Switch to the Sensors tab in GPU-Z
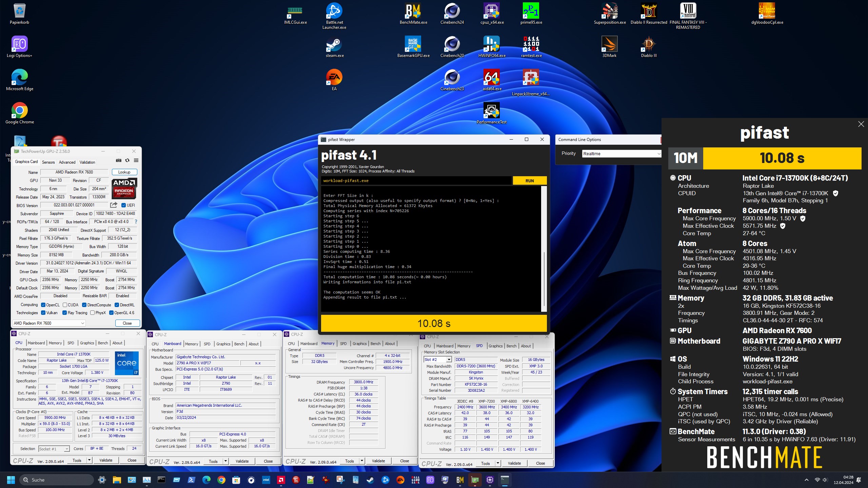This screenshot has height=488, width=868. pyautogui.click(x=48, y=162)
